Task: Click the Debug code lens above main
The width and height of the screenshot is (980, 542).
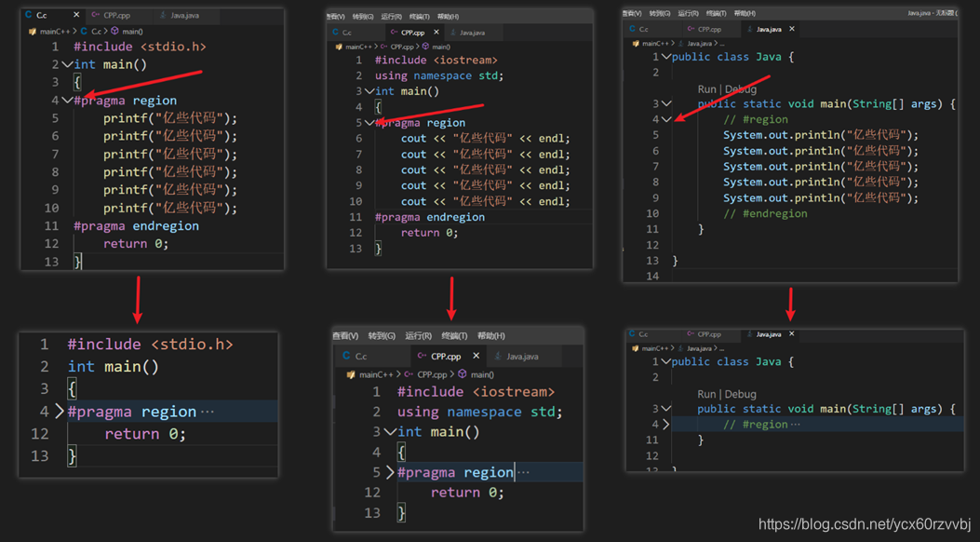Action: tap(741, 89)
